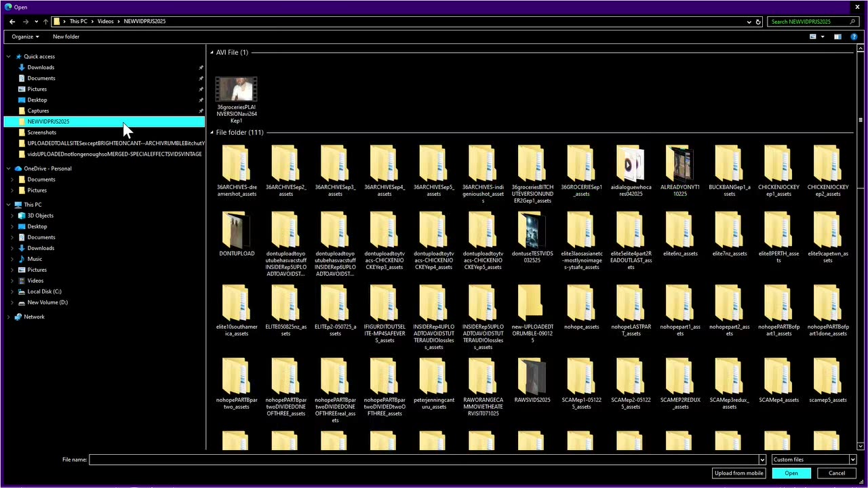
Task: Click the Open button
Action: (791, 473)
